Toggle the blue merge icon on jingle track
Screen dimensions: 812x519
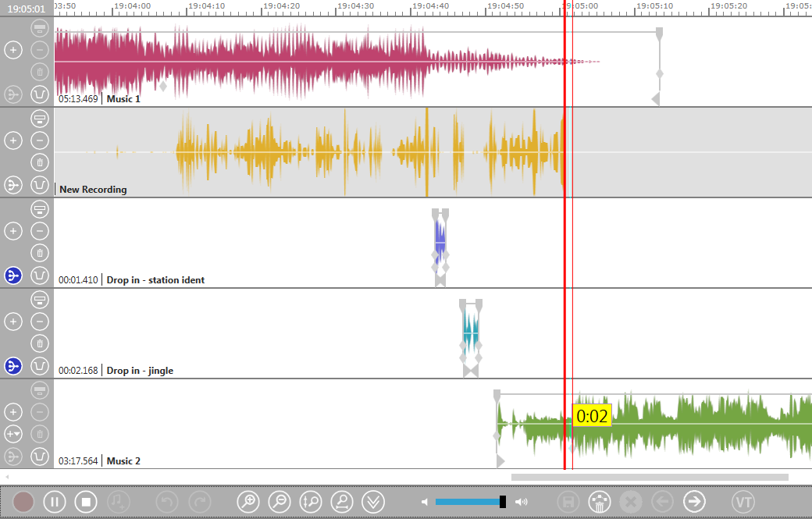coord(13,366)
